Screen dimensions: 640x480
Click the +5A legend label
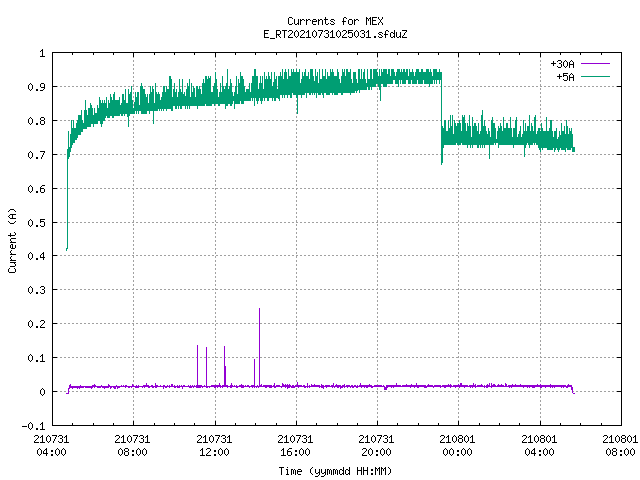[x=565, y=77]
